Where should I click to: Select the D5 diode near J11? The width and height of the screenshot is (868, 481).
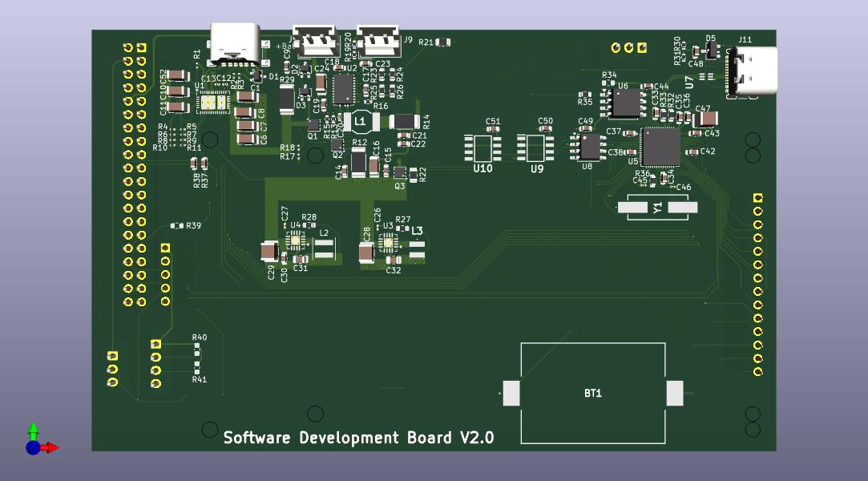click(711, 51)
